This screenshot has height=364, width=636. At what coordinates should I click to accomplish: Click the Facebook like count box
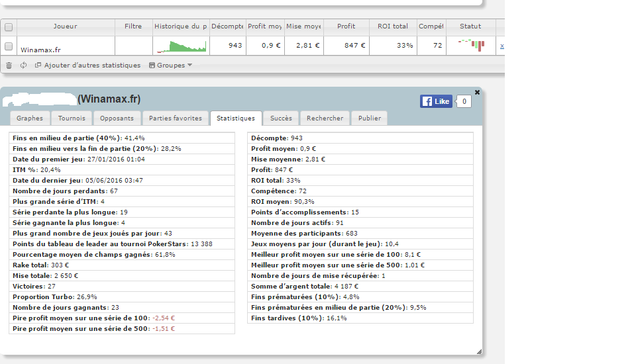coord(464,101)
